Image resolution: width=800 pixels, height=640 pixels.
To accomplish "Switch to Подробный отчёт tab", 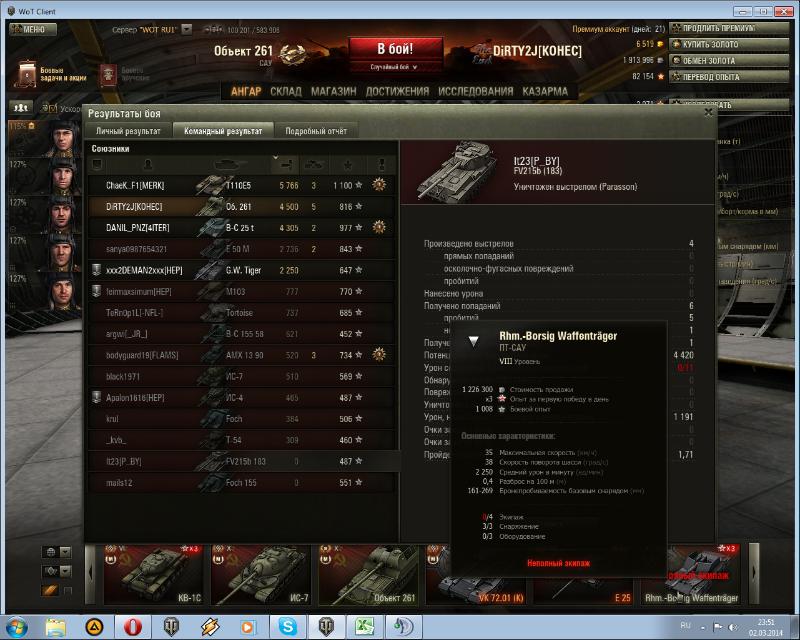I will pyautogui.click(x=316, y=131).
